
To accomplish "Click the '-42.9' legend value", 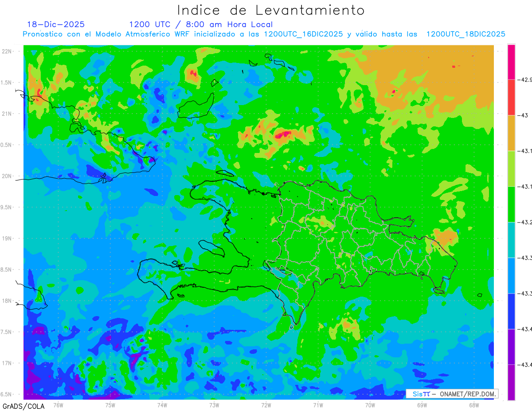I will click(x=525, y=80).
